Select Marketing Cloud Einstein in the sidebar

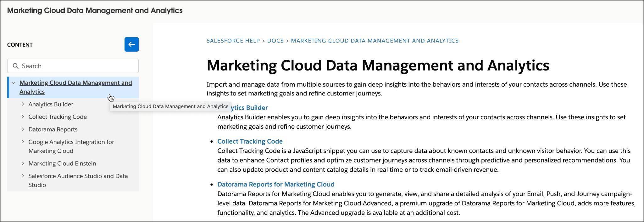62,163
